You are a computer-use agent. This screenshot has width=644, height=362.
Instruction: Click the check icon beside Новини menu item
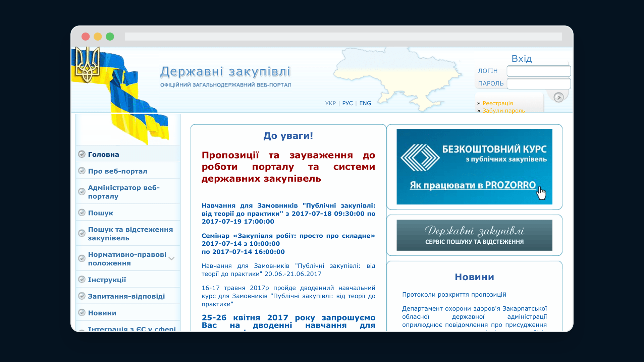tap(82, 312)
